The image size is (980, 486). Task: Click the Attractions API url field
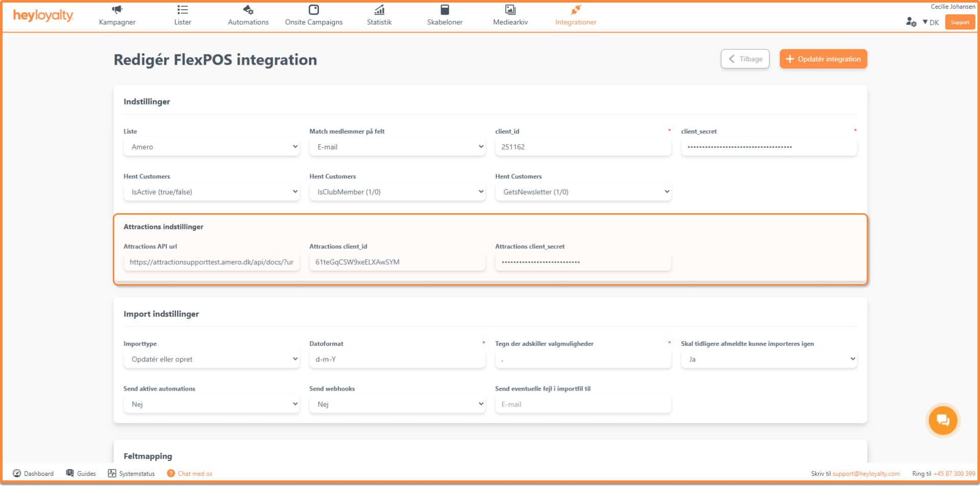click(x=211, y=262)
